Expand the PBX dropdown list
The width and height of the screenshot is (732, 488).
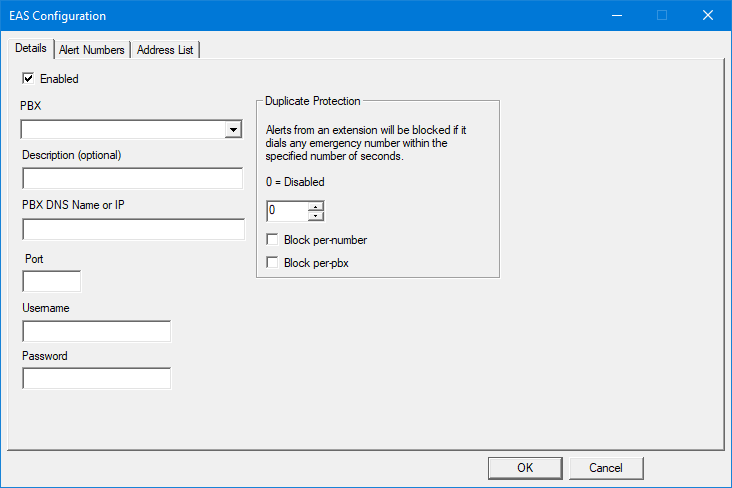[x=233, y=129]
